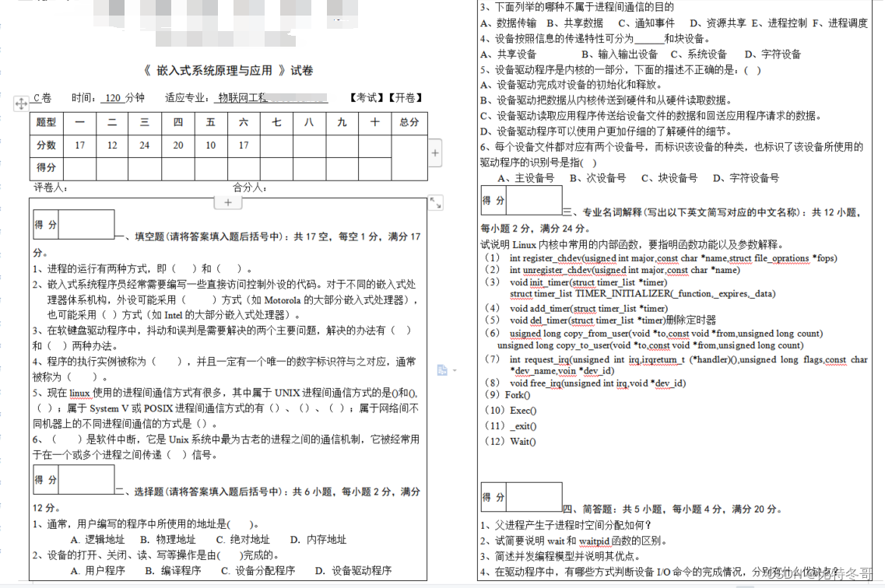Click item (12) Wait()
The width and height of the screenshot is (885, 588).
[511, 442]
